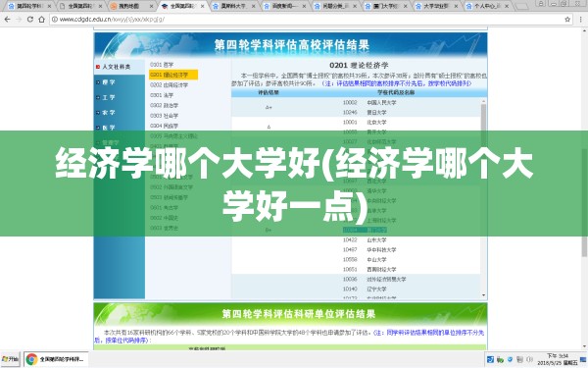Reload the page with the refresh icon
Image resolution: width=588 pixels, height=368 pixels.
(x=30, y=20)
